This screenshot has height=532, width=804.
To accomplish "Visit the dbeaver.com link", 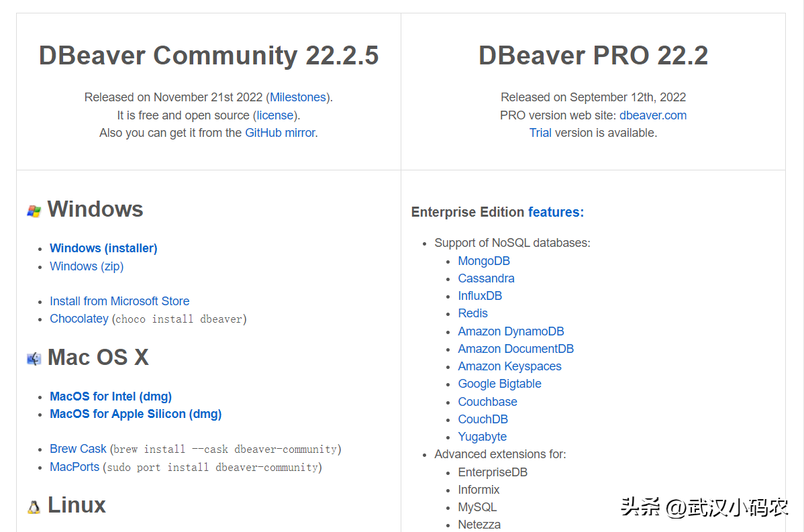I will 653,115.
